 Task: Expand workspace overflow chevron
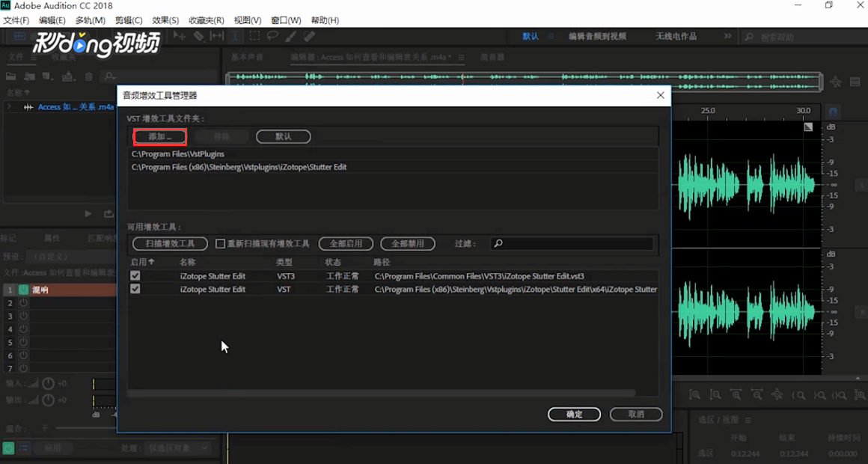[x=727, y=36]
